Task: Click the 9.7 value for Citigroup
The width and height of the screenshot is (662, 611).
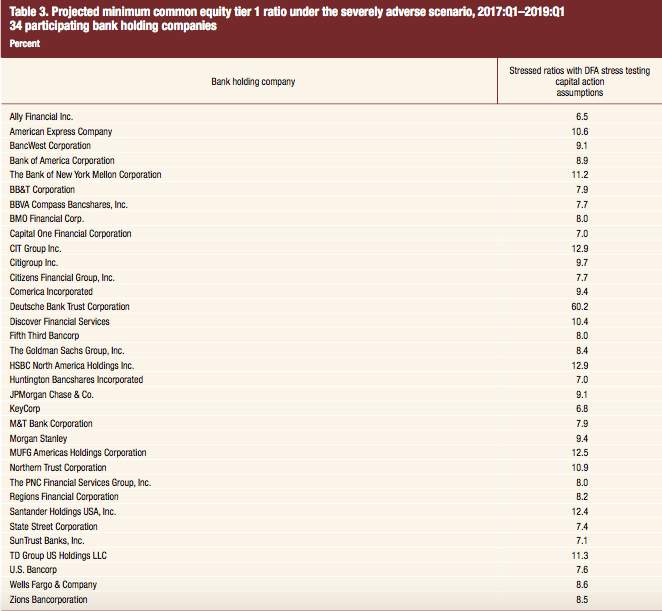Action: click(582, 263)
